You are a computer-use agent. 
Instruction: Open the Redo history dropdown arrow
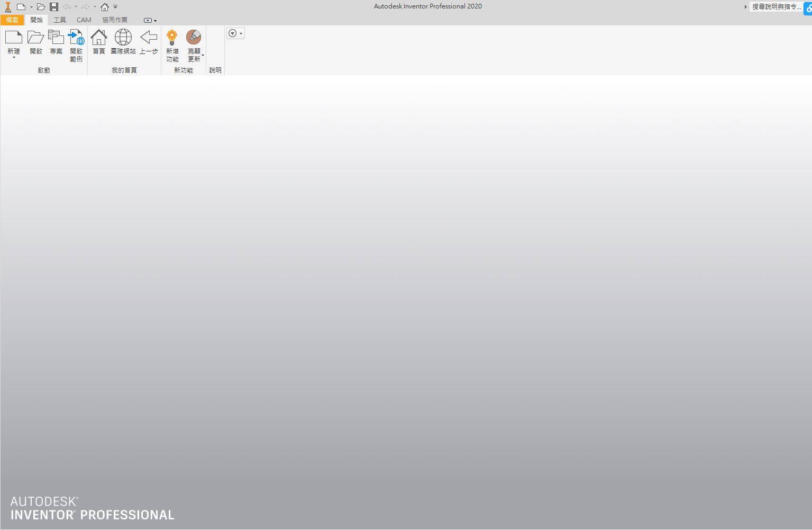[x=95, y=7]
